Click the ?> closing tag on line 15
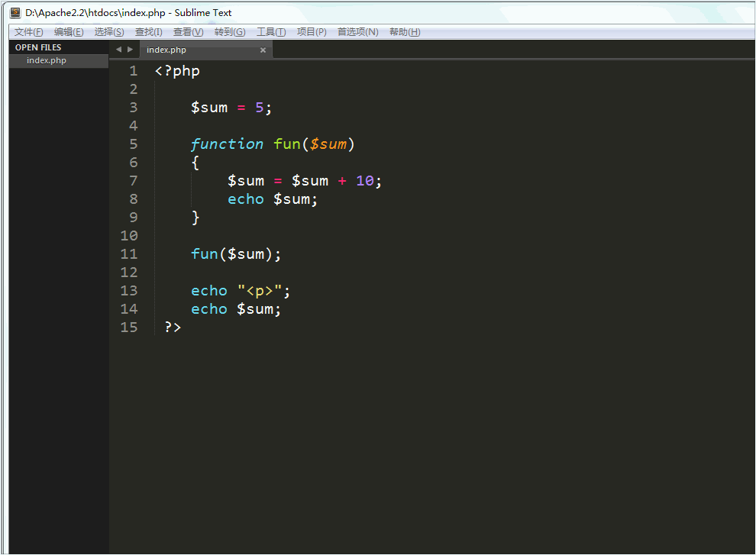This screenshot has width=756, height=555. click(173, 328)
